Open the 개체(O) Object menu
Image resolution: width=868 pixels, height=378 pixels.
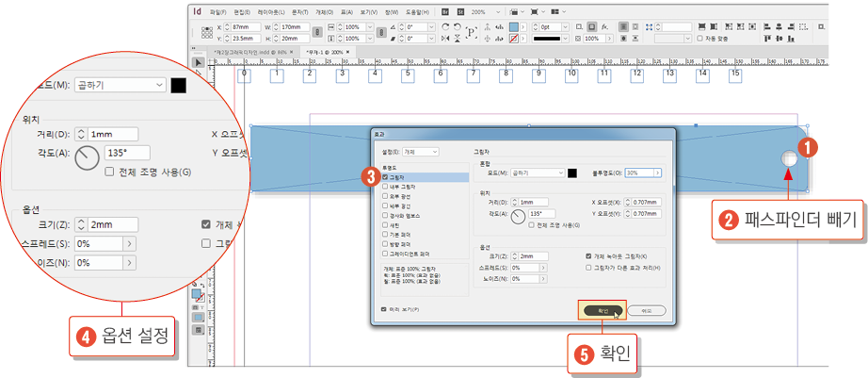(325, 11)
